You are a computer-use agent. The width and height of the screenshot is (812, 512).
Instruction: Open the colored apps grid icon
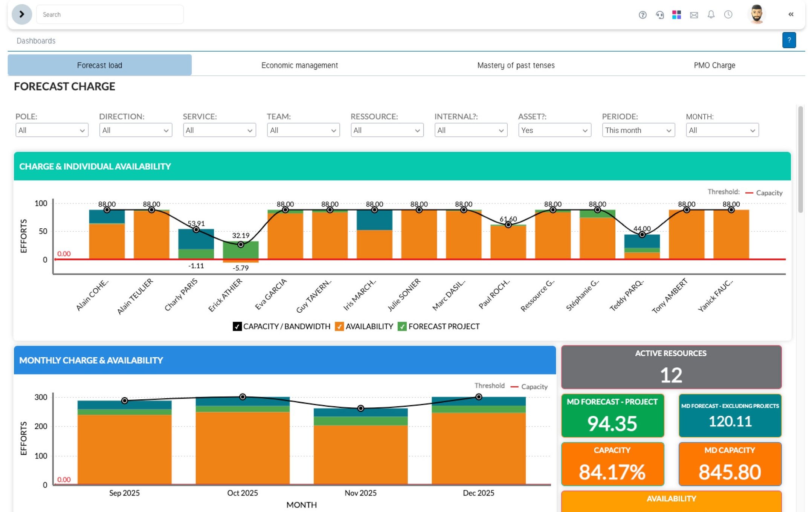point(676,15)
